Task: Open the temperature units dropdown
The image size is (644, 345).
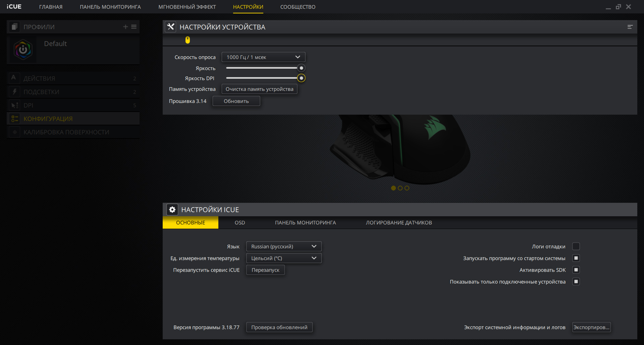Action: point(284,258)
